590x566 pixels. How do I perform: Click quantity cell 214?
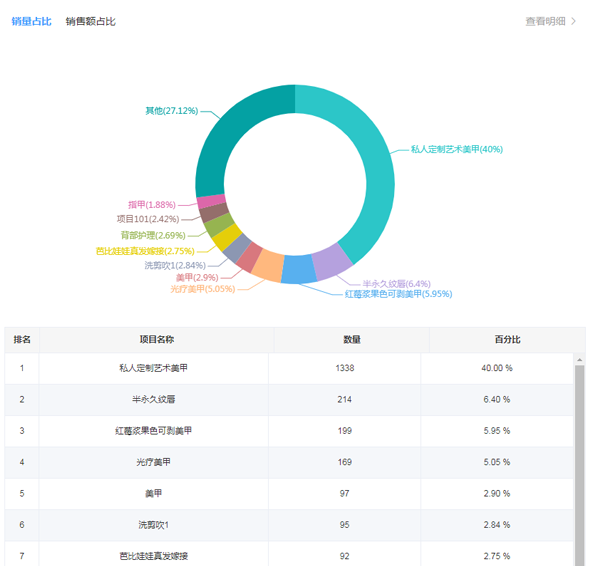tap(345, 399)
